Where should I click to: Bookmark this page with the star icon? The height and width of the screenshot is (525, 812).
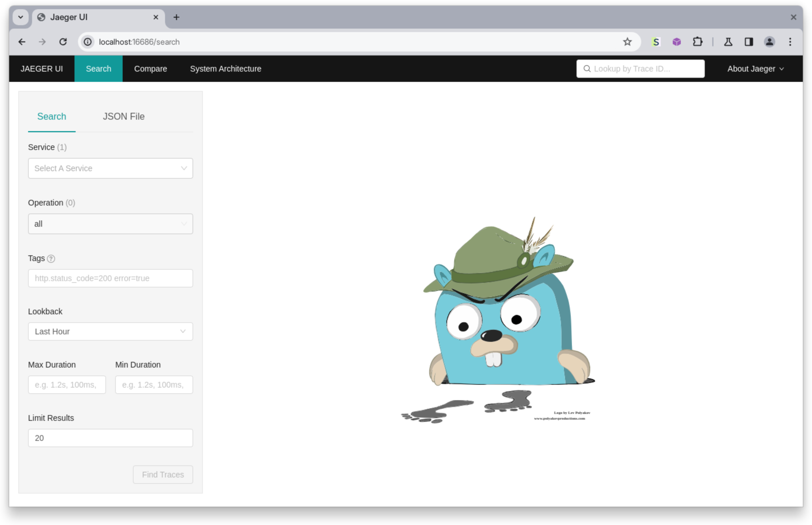pos(627,42)
